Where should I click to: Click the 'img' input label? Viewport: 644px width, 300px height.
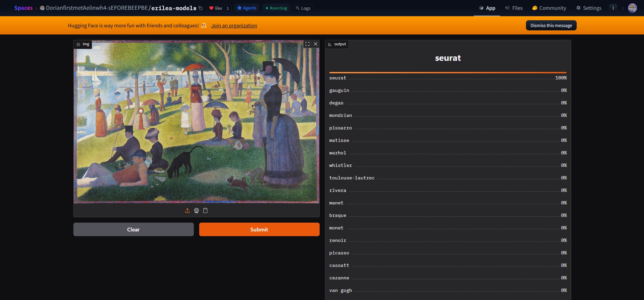click(83, 44)
